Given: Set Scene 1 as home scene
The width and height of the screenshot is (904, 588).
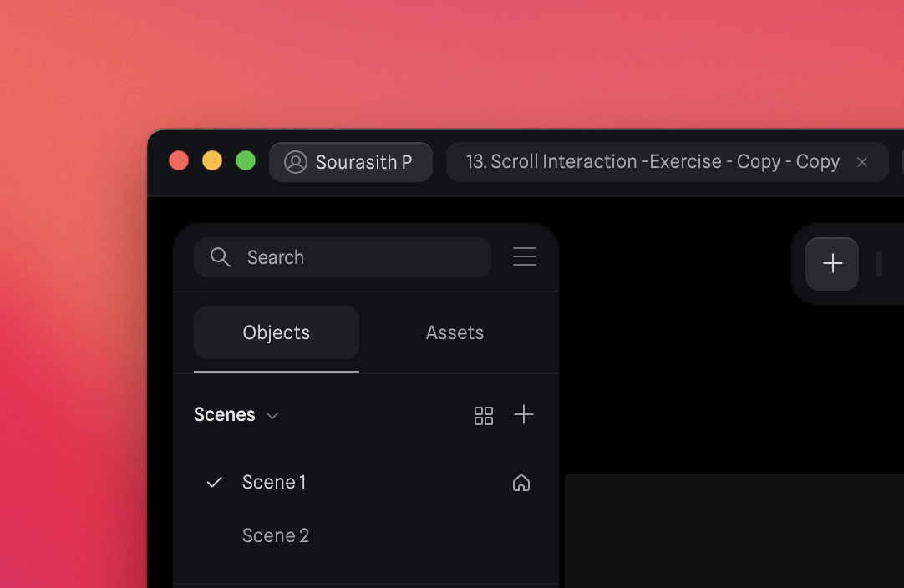Looking at the screenshot, I should [521, 482].
